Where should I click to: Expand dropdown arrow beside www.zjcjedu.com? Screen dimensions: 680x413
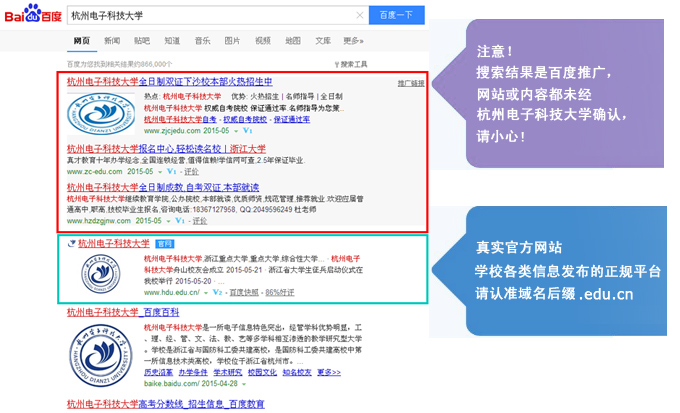click(236, 131)
